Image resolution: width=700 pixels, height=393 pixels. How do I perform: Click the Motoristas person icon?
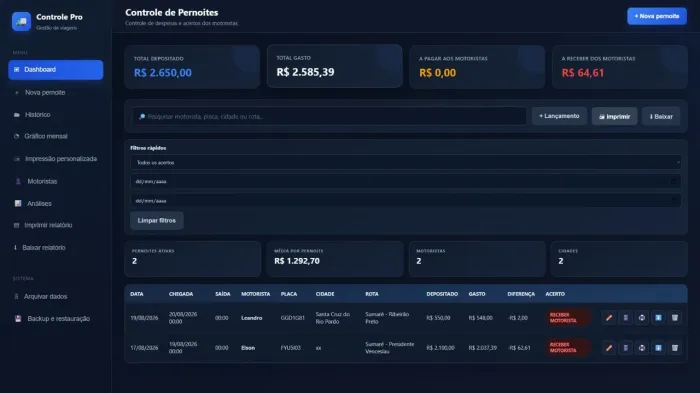pos(18,181)
